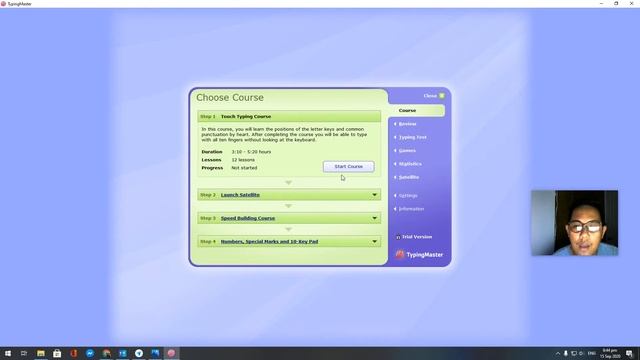Open File Explorer from the taskbar
640x360 pixels.
point(40,353)
